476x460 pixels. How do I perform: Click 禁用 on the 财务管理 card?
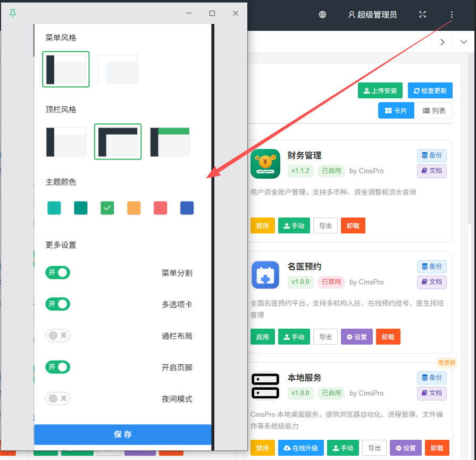(263, 225)
